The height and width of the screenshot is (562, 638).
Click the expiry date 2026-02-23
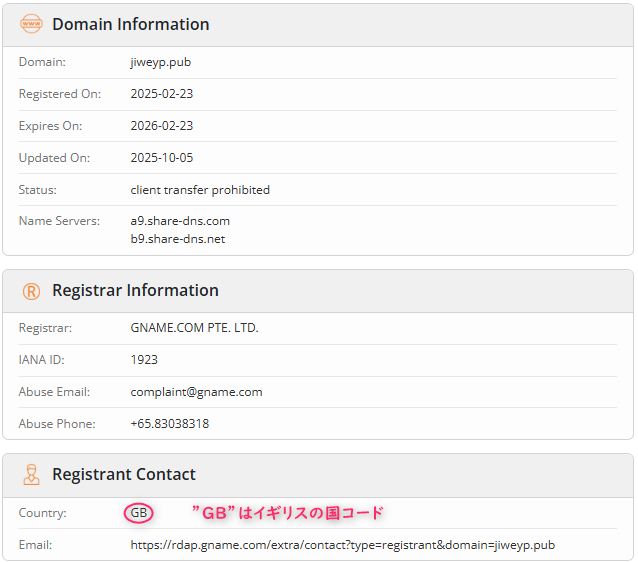[x=162, y=126]
